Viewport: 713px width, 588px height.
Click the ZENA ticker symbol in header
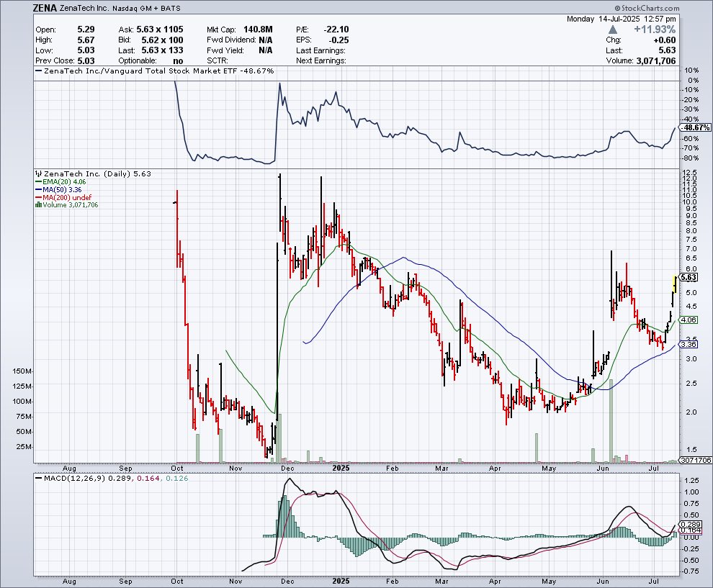coord(45,8)
